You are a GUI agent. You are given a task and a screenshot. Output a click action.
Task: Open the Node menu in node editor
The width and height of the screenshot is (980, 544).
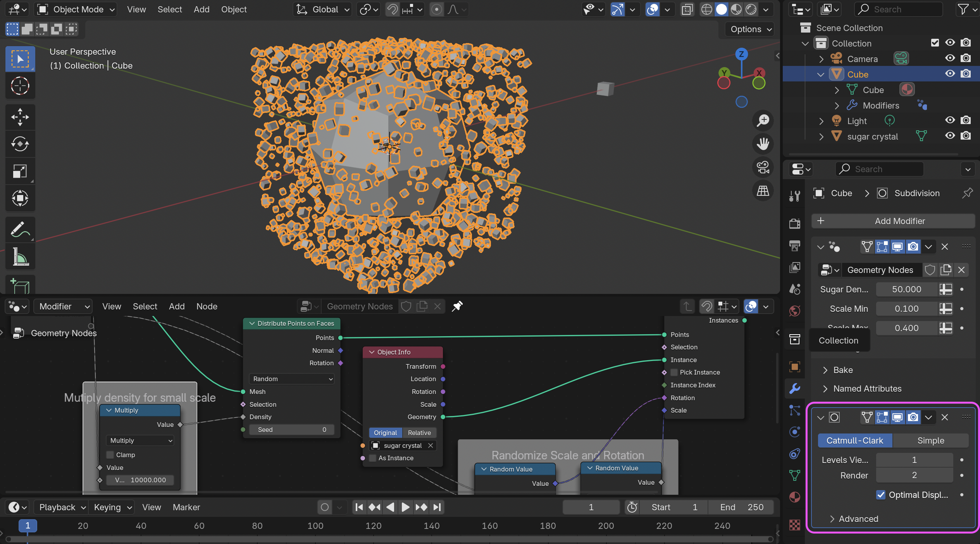207,306
